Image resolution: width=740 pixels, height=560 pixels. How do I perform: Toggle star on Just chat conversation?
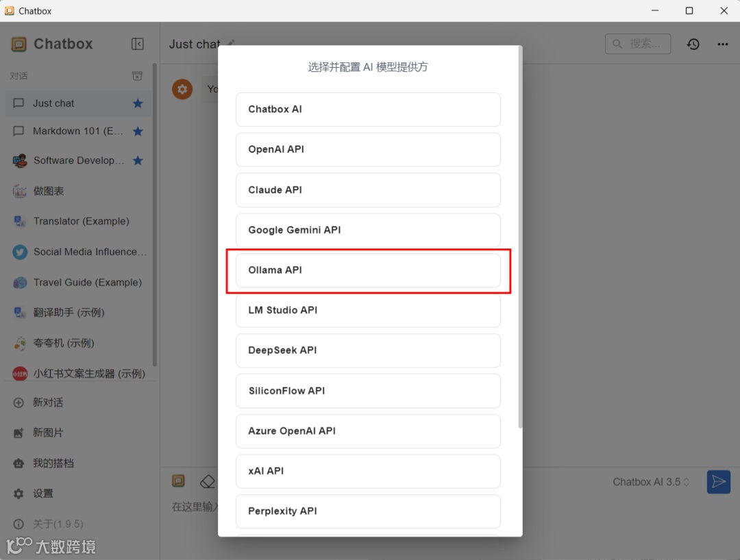(138, 103)
